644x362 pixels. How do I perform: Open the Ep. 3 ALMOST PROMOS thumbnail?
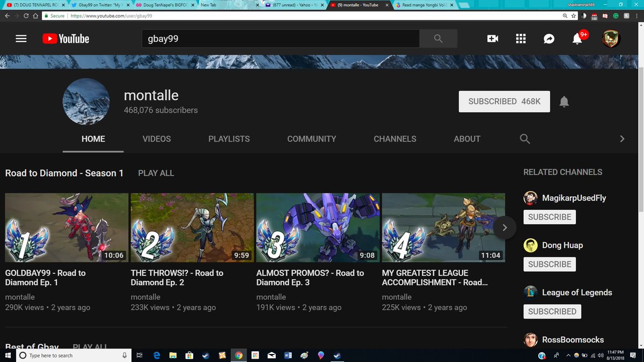coord(318,227)
